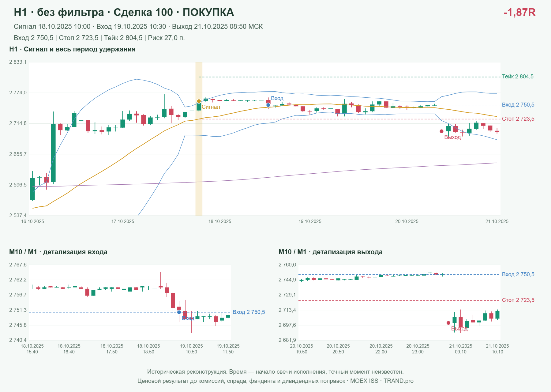Click the 2 774,0 price axis label
Image resolution: width=551 pixels, height=392 pixels.
point(18,93)
